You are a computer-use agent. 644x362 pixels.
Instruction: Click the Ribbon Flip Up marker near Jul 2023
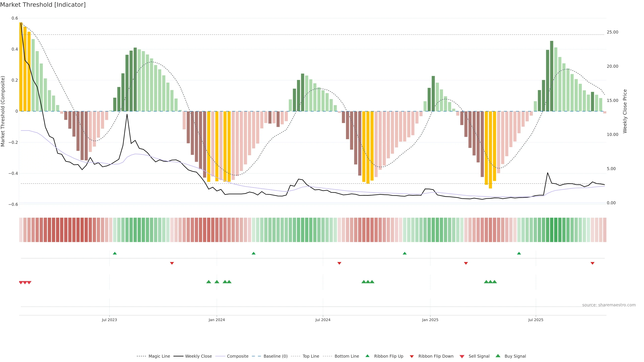coord(115,253)
